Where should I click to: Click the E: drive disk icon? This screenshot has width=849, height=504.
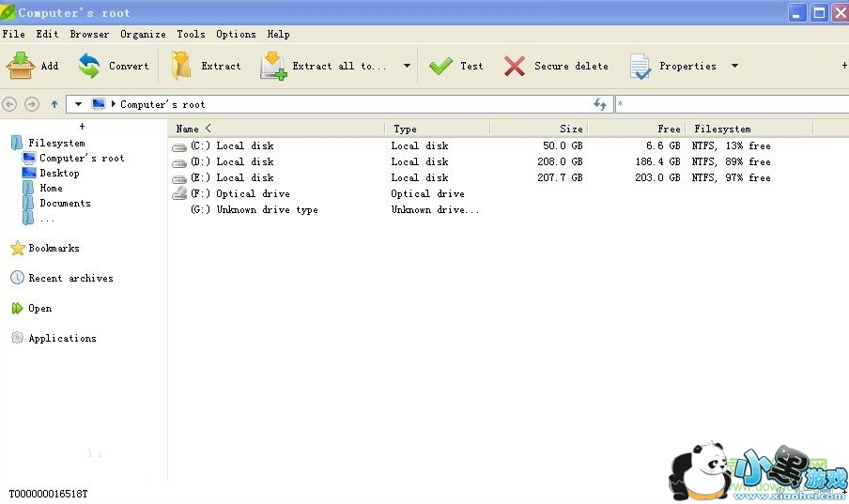pos(179,178)
